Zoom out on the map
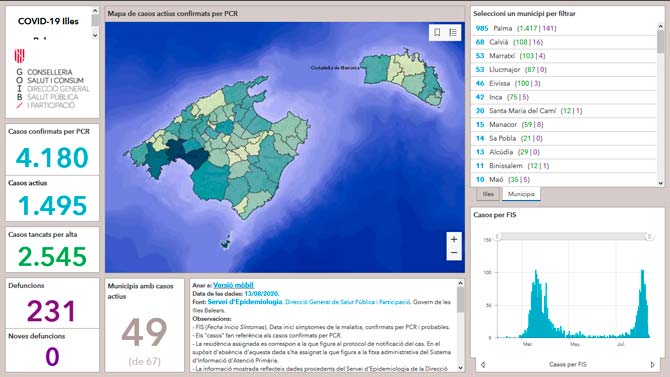The height and width of the screenshot is (377, 670). pos(454,253)
